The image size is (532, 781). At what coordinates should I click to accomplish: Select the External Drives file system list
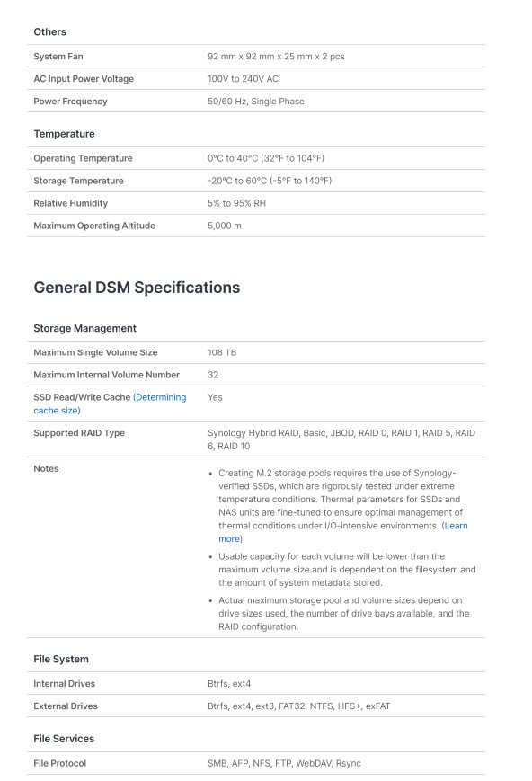tap(299, 706)
